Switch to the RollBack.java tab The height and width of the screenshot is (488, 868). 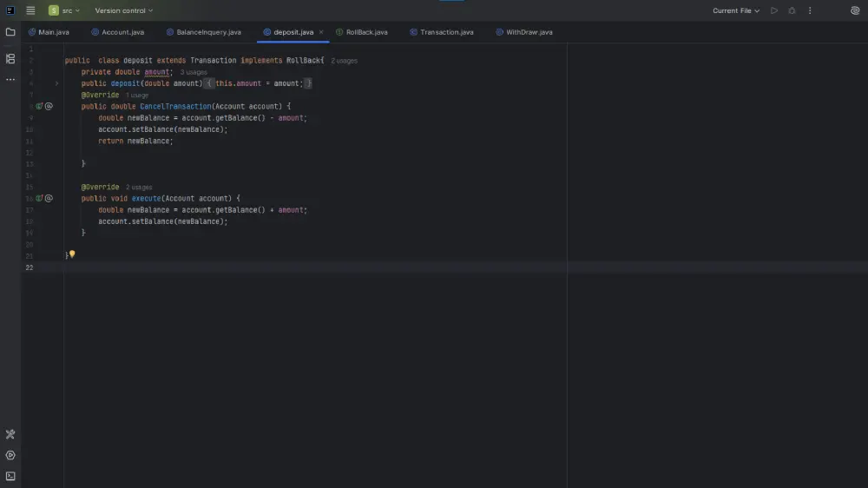coord(362,32)
